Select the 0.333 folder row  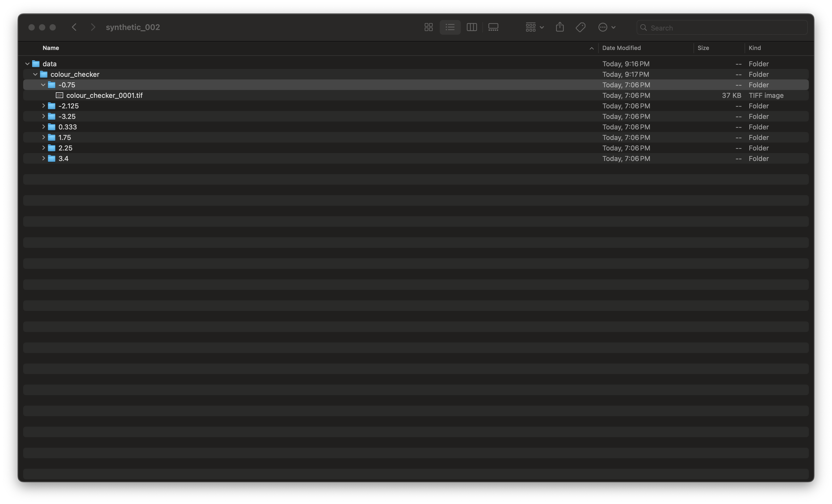[67, 127]
